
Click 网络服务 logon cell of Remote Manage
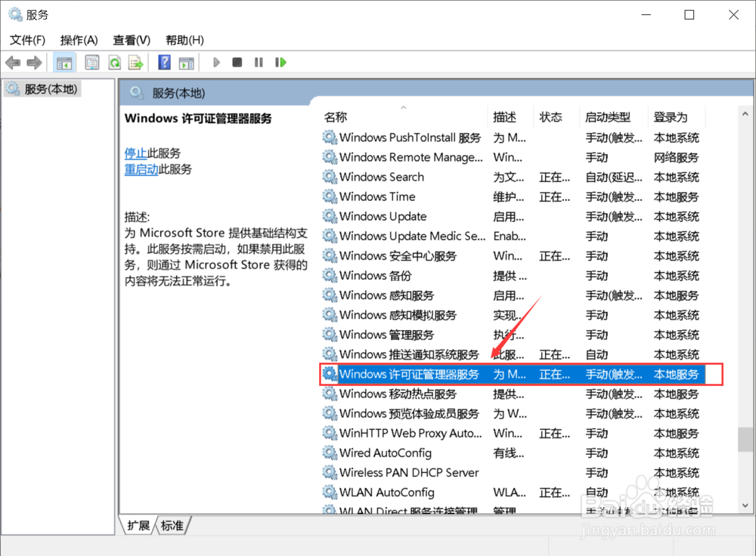click(677, 157)
